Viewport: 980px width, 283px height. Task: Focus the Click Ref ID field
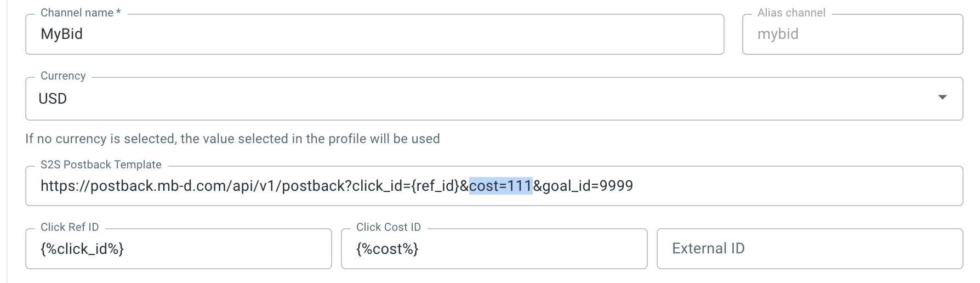click(x=178, y=249)
